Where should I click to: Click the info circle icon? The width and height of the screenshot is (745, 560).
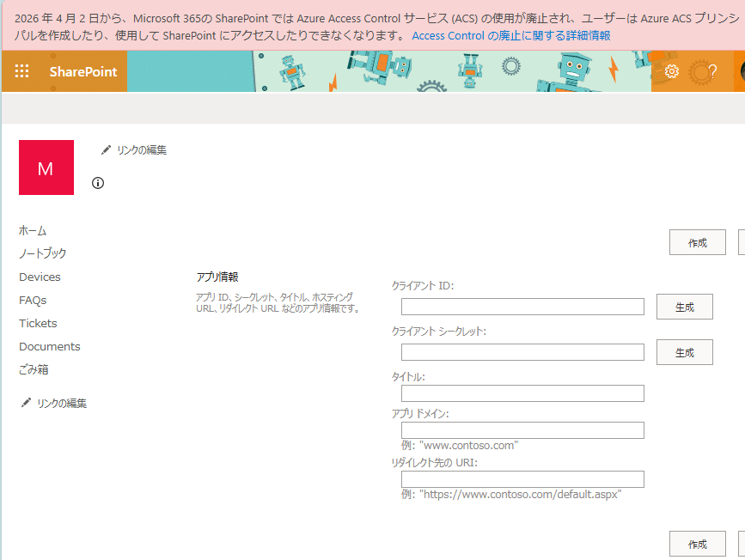click(97, 183)
